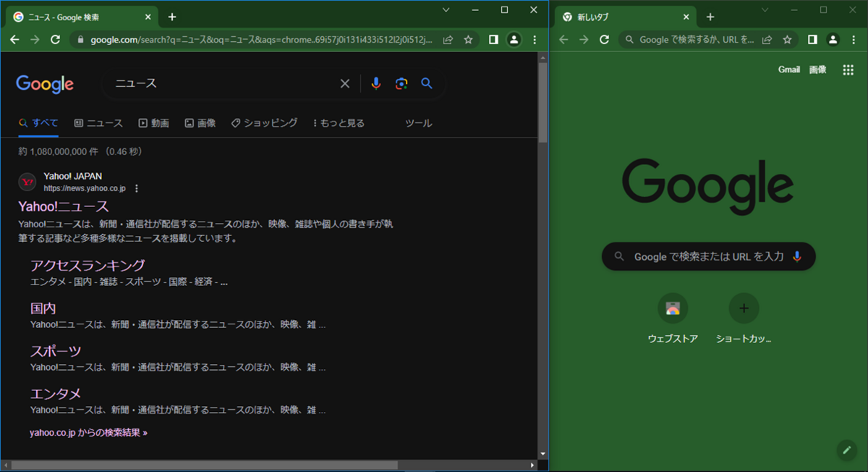Open new tab in left Chrome window
The height and width of the screenshot is (472, 868).
coord(171,17)
